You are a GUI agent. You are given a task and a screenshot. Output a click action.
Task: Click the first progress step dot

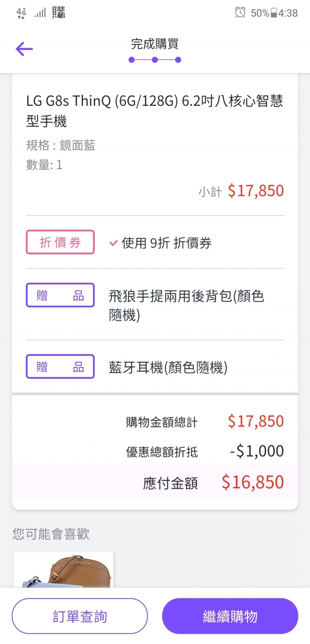pos(132,60)
